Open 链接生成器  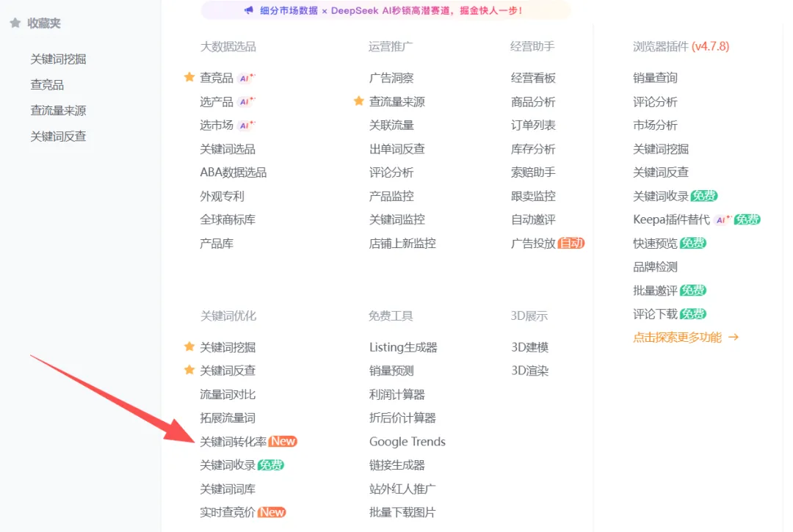(x=397, y=465)
